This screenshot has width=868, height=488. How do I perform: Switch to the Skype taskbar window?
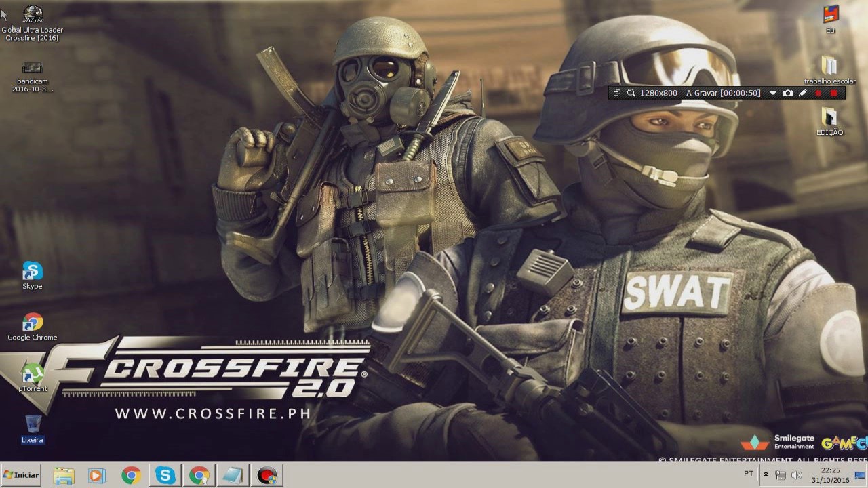click(x=165, y=475)
